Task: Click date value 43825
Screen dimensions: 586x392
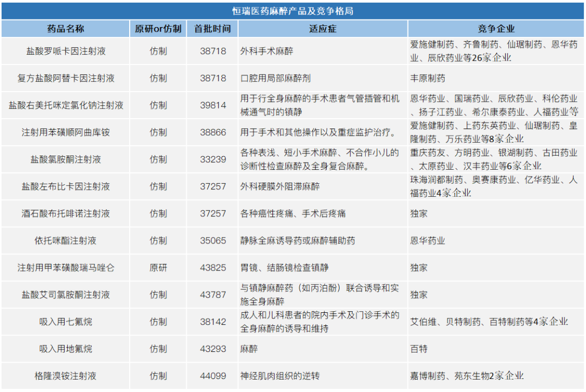Action: [x=213, y=268]
